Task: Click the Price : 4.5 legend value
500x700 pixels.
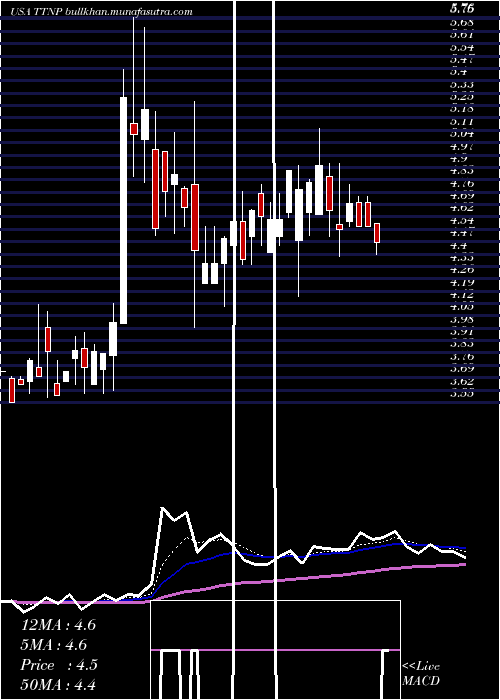Action: pyautogui.click(x=59, y=665)
